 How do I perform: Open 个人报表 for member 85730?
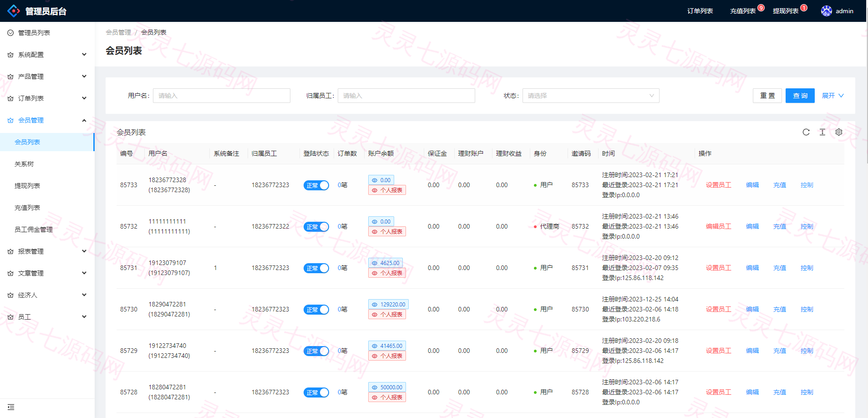click(387, 314)
